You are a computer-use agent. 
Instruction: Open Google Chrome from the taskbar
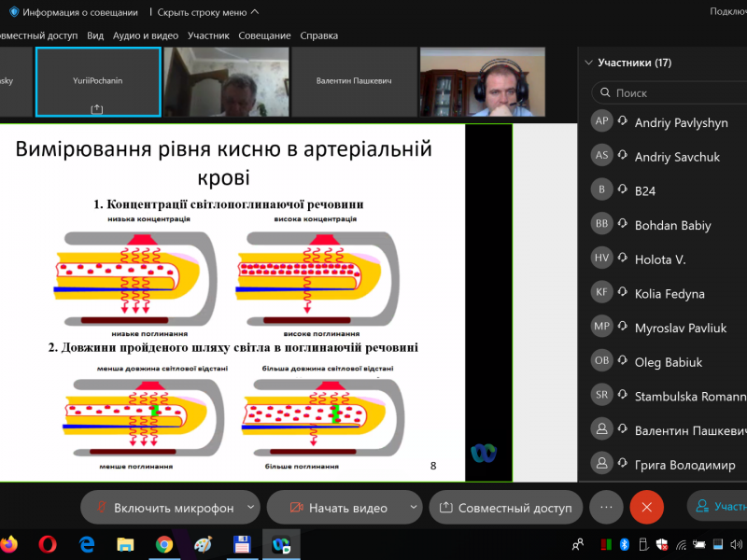click(x=164, y=543)
